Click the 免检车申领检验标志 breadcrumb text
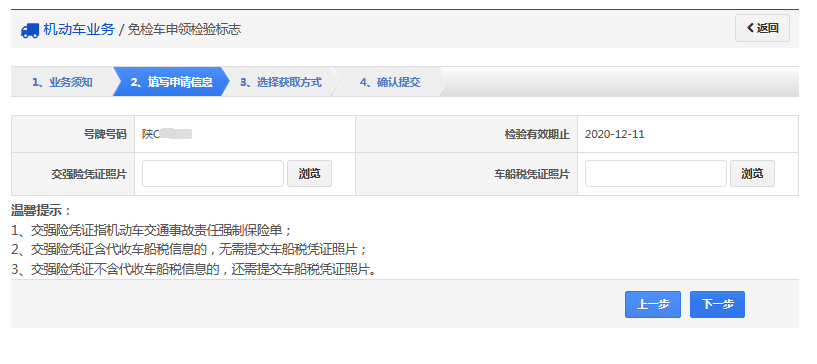 point(184,29)
